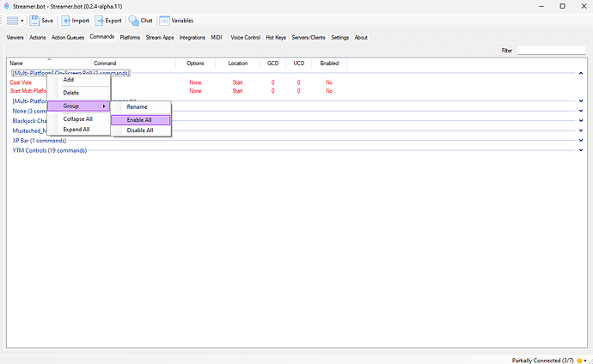
Task: Sort the list by the Enabled column header
Action: pyautogui.click(x=329, y=64)
